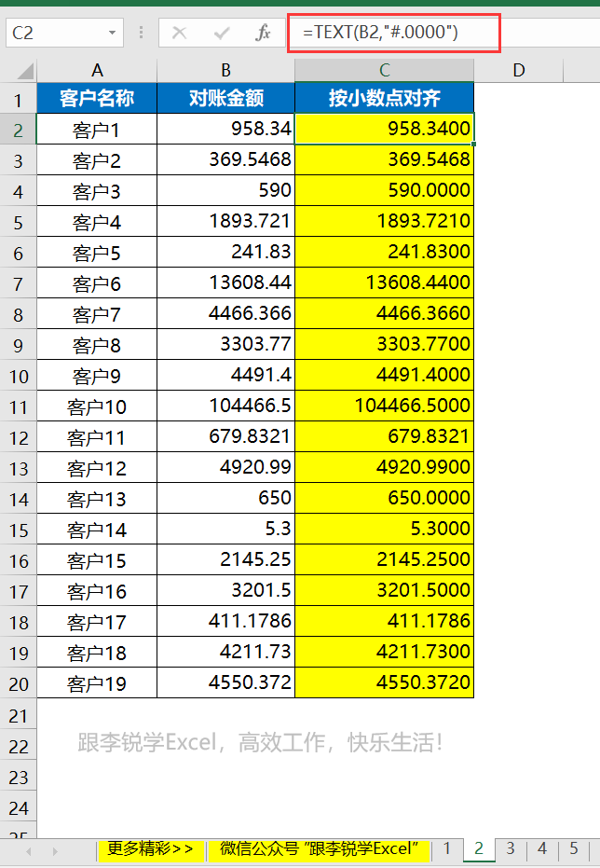The image size is (600, 868).
Task: Switch to sheet tab 3
Action: point(511,848)
